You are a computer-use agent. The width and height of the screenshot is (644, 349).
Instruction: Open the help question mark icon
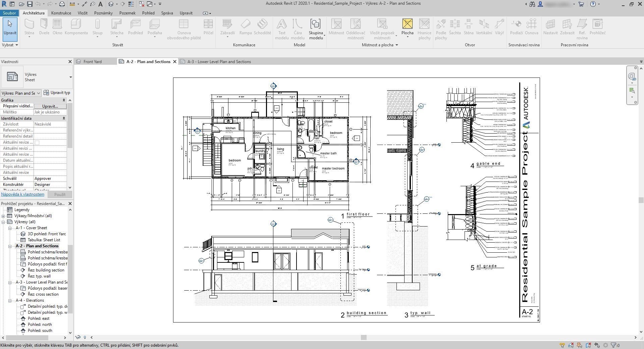pyautogui.click(x=593, y=4)
